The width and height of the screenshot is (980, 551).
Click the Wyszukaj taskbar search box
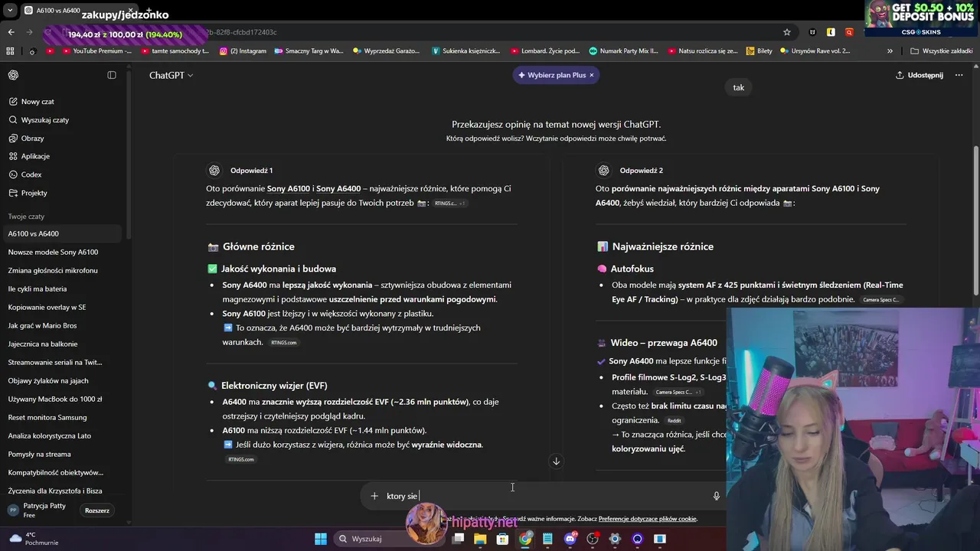pos(387,539)
